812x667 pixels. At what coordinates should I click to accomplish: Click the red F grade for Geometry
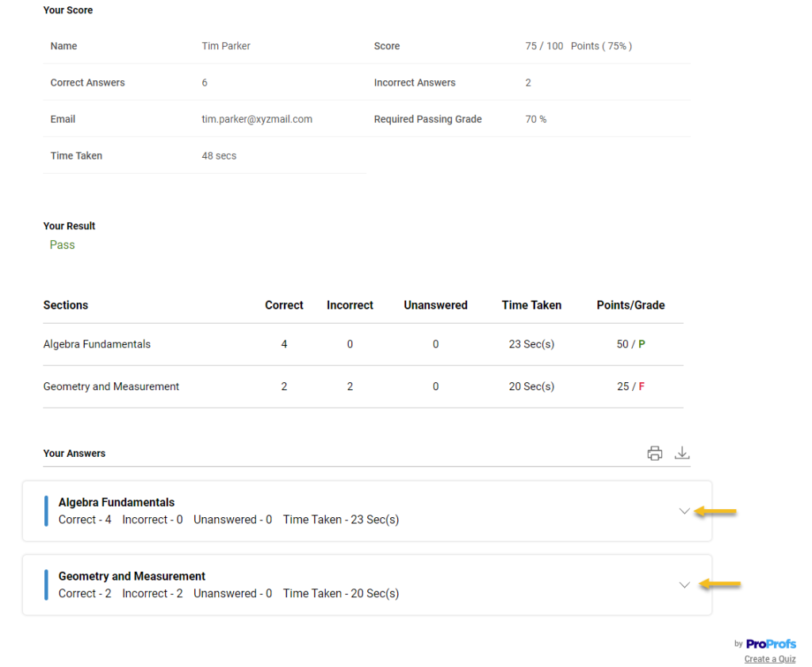(642, 386)
